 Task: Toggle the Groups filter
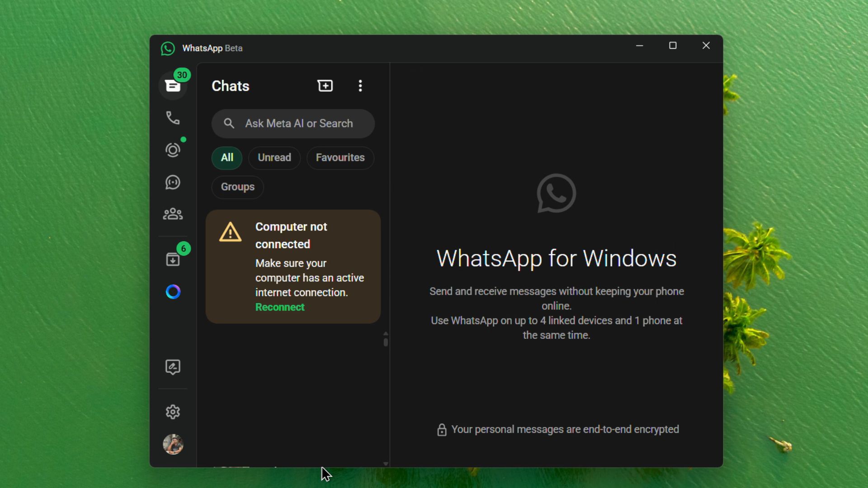237,187
